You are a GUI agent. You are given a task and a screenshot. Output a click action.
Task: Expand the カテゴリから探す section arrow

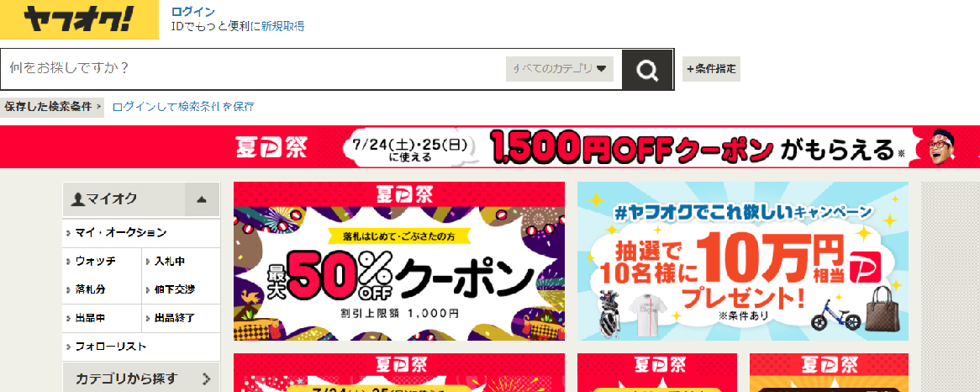pos(206,379)
